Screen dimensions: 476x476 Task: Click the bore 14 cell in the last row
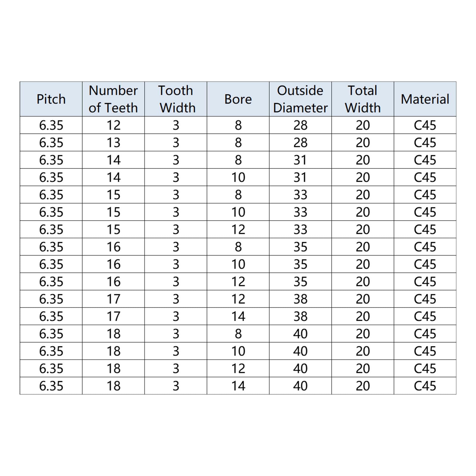coord(238,386)
